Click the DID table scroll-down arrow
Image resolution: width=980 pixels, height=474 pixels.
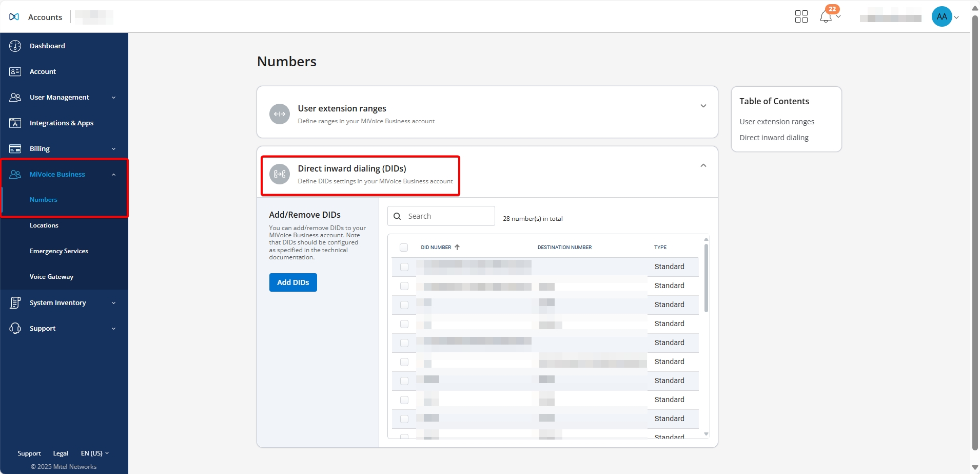tap(706, 434)
